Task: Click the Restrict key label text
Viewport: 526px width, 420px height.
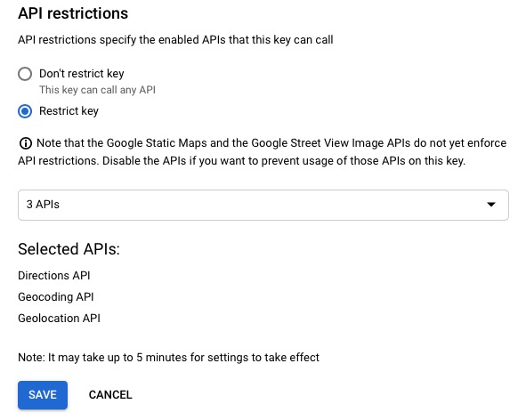Action: [x=69, y=111]
